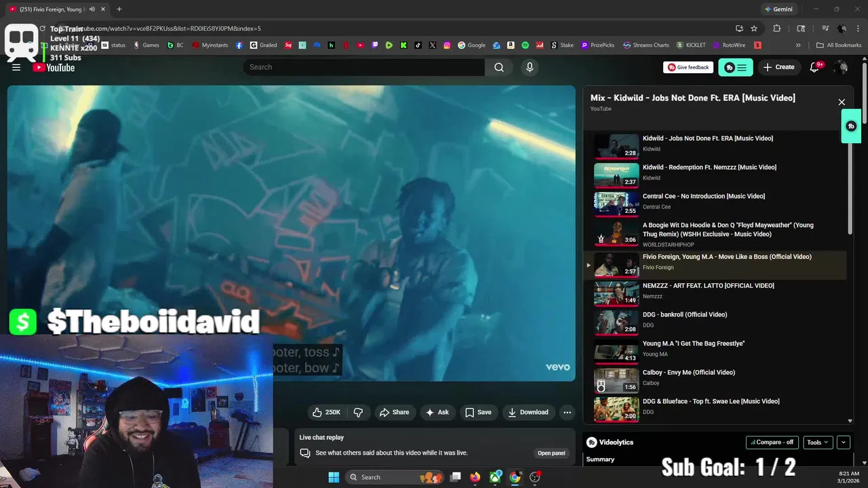Viewport: 868px width, 488px height.
Task: Collapse Videolytics panel with chevron
Action: (x=843, y=443)
